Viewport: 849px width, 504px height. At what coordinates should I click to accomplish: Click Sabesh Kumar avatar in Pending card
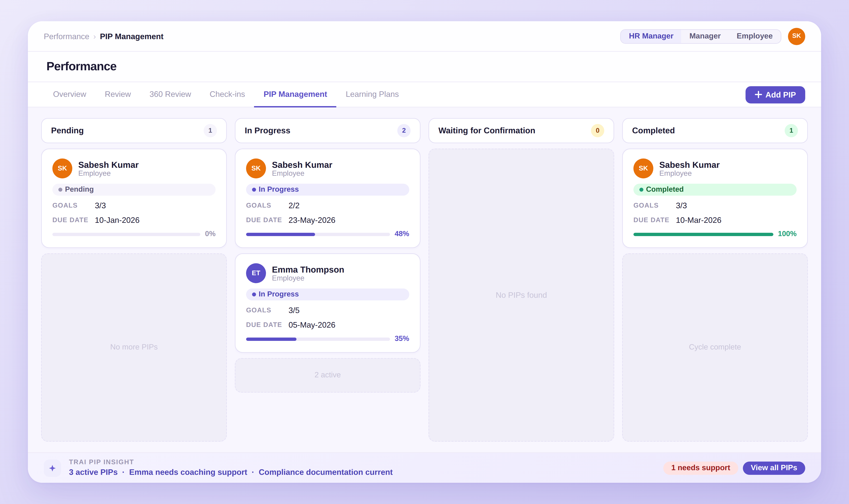coord(62,168)
